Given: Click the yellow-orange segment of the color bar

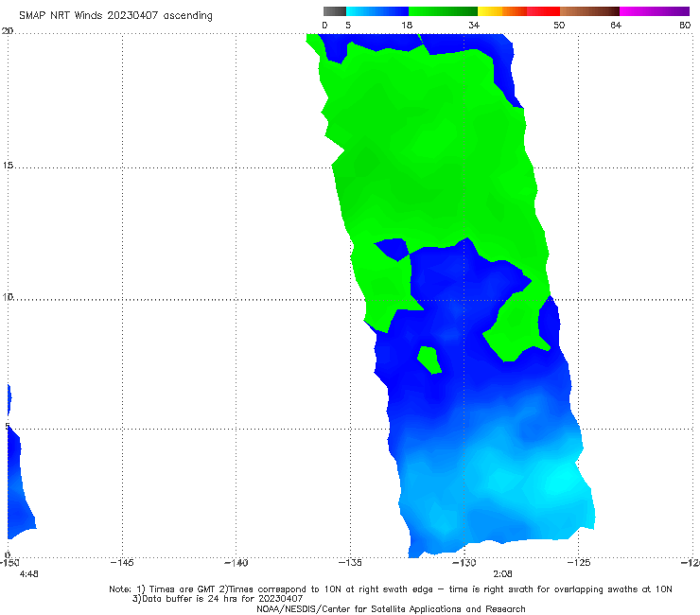Looking at the screenshot, I should pyautogui.click(x=502, y=11).
